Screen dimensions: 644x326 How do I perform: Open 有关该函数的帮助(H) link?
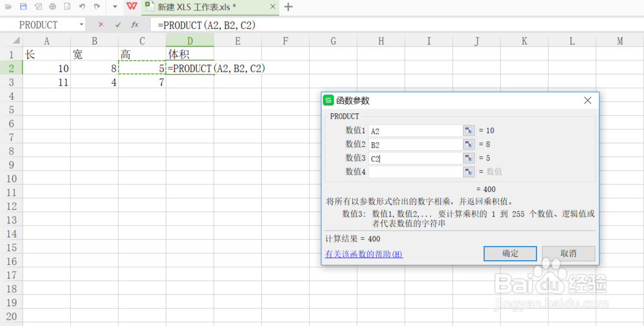pyautogui.click(x=364, y=254)
